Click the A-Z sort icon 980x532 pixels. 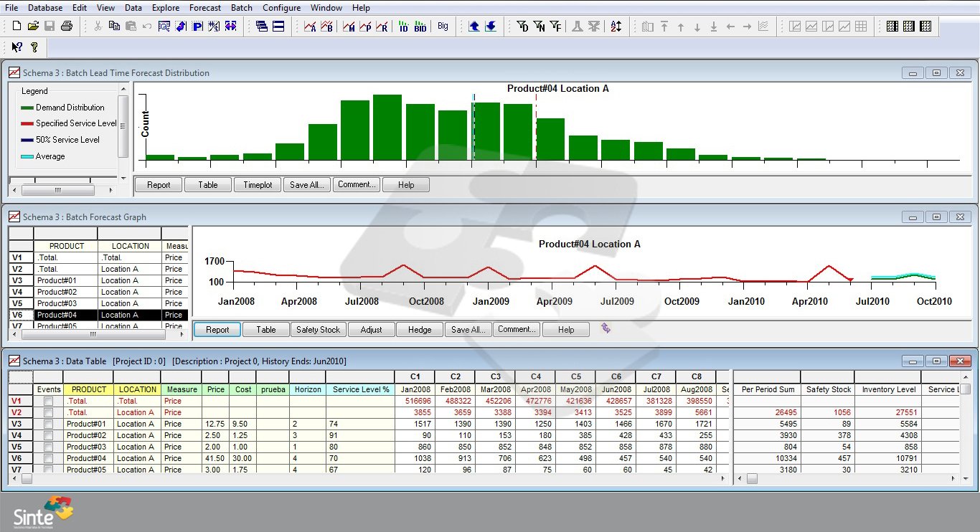coord(616,27)
